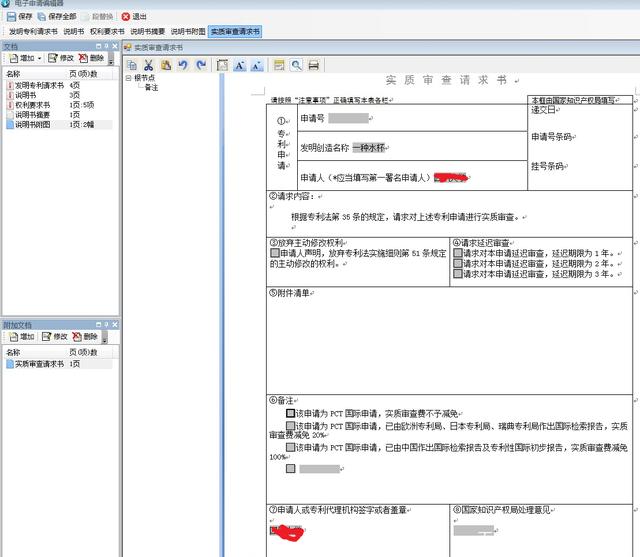This screenshot has width=640, height=557.
Task: Select the 备注 tree node
Action: click(151, 87)
